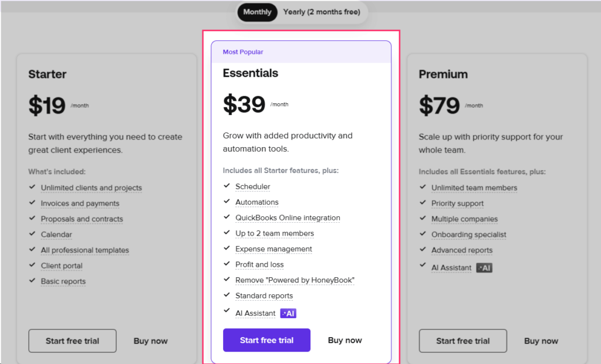Switch billing to Monthly
This screenshot has width=601, height=364.
tap(257, 12)
